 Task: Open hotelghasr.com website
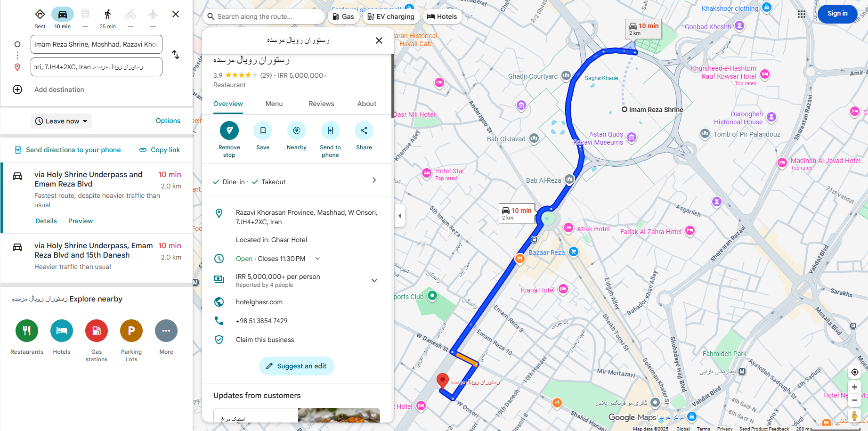point(260,302)
